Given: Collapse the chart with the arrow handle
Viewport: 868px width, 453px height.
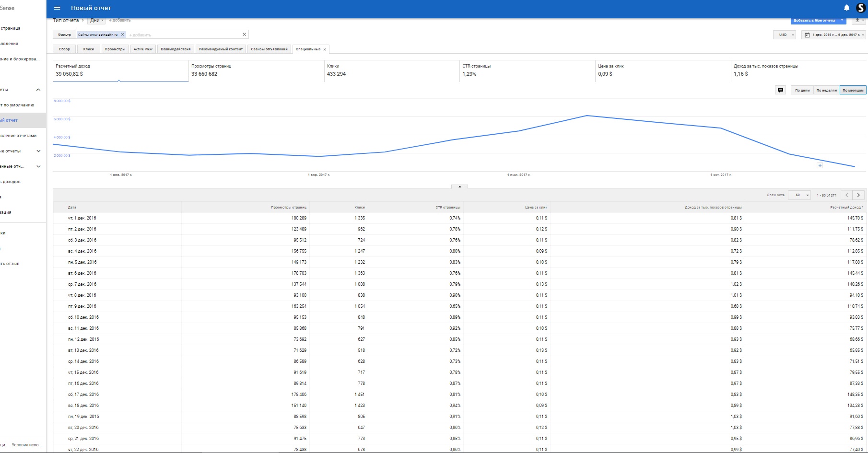Looking at the screenshot, I should [459, 186].
